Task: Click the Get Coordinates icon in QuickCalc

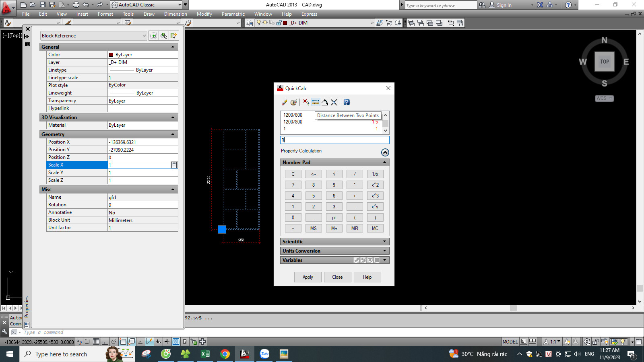Action: (306, 102)
